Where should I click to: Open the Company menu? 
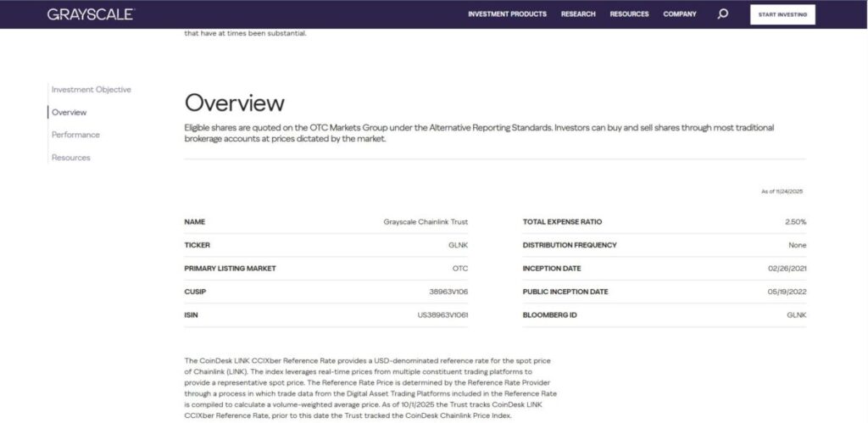point(680,14)
